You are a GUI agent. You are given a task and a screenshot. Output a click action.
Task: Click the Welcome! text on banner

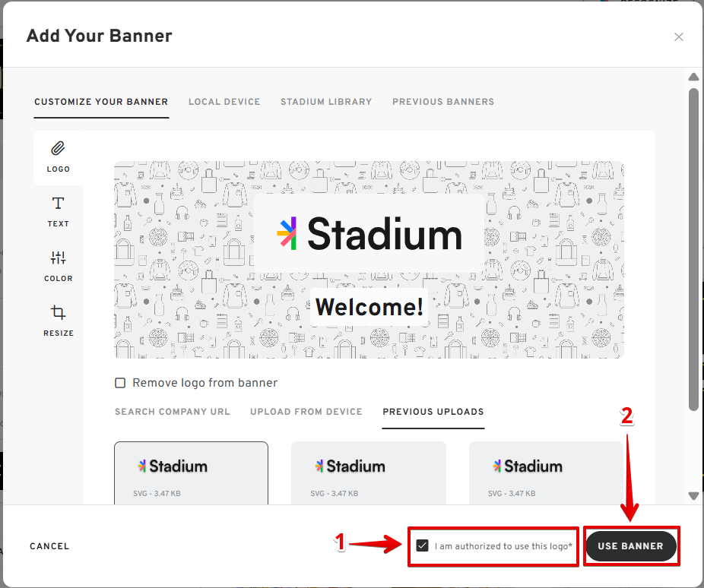[369, 308]
